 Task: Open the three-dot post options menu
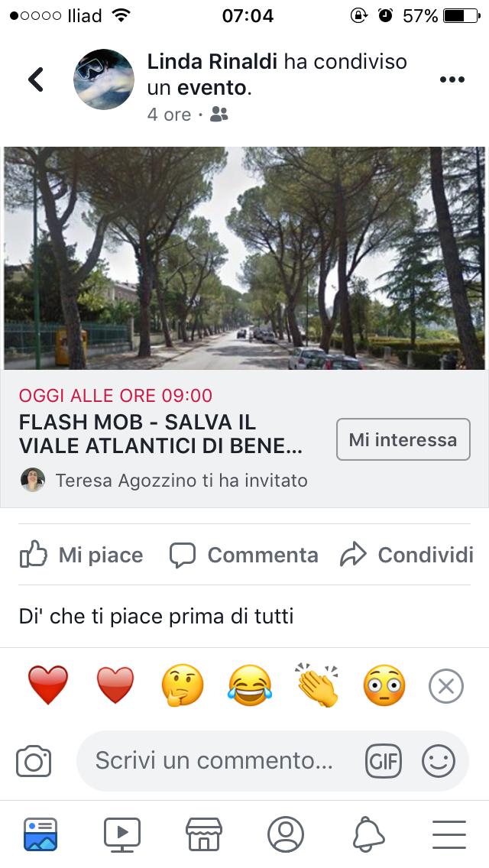click(452, 79)
